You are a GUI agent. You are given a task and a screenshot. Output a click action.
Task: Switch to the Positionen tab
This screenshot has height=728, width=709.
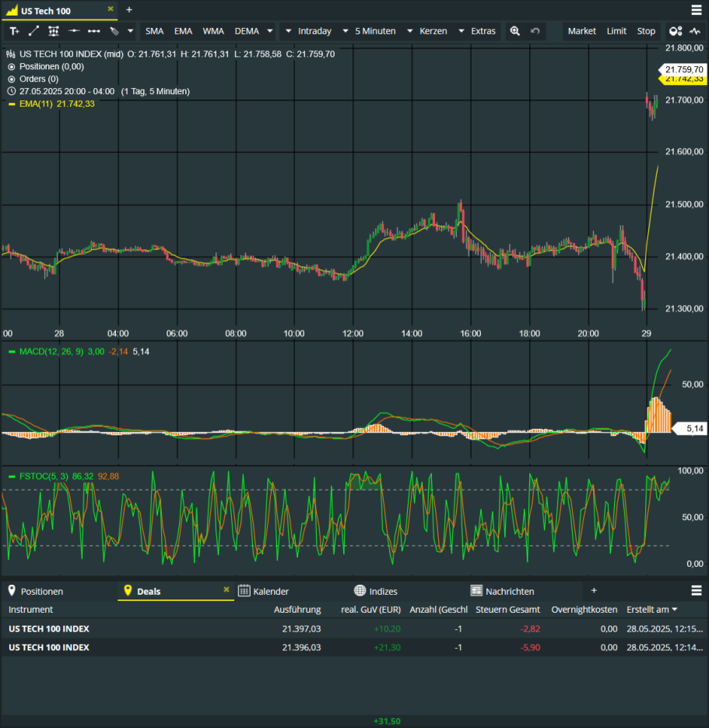pyautogui.click(x=59, y=591)
